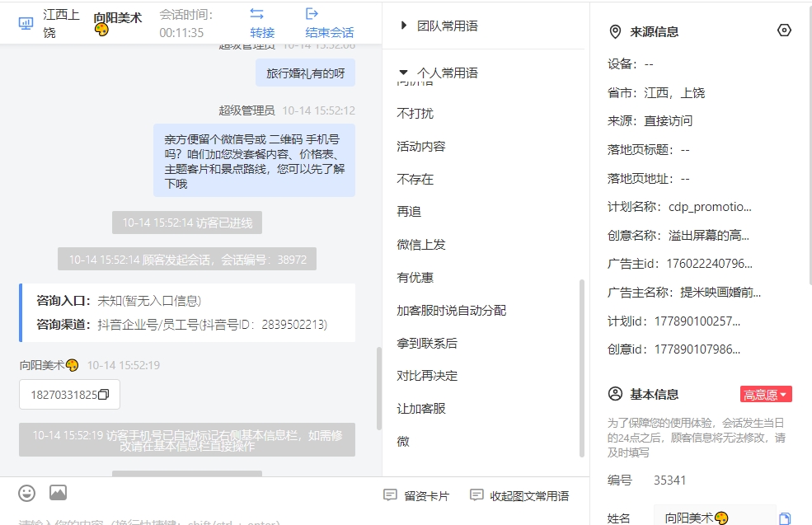Image resolution: width=812 pixels, height=525 pixels.
Task: Click the copy icon next to 姓名 field
Action: 785,518
